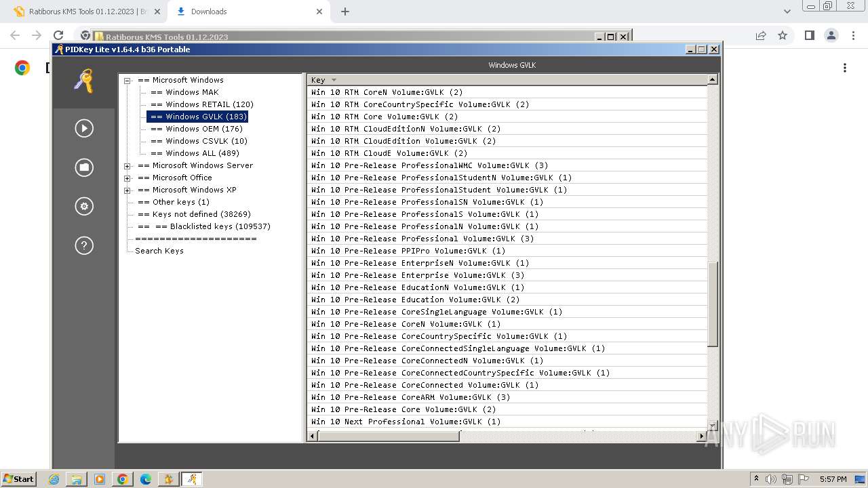The image size is (868, 488).
Task: Select row Win 10 Next Professional Volume:GVLK (1)
Action: point(507,422)
